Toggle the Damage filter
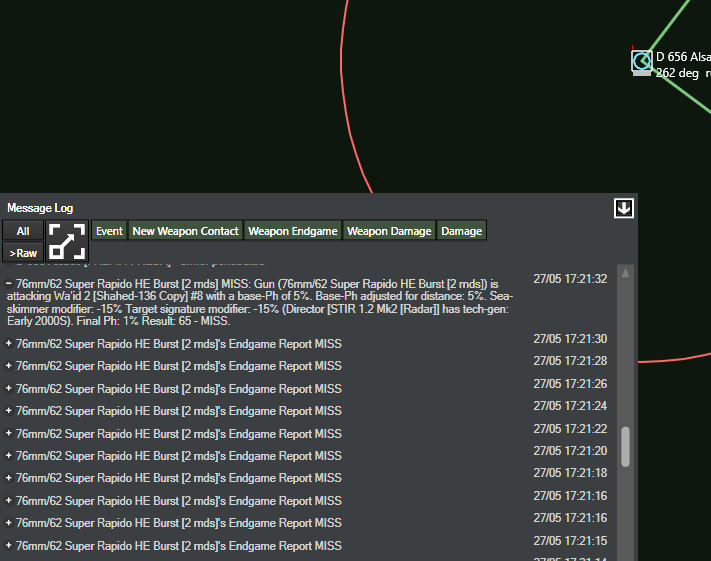This screenshot has height=561, width=711. (x=462, y=231)
